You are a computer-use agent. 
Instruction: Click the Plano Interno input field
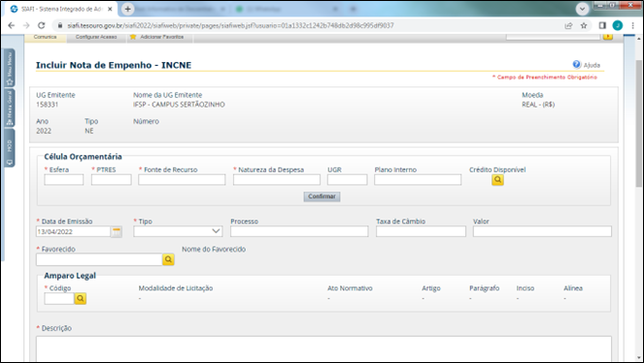[418, 180]
